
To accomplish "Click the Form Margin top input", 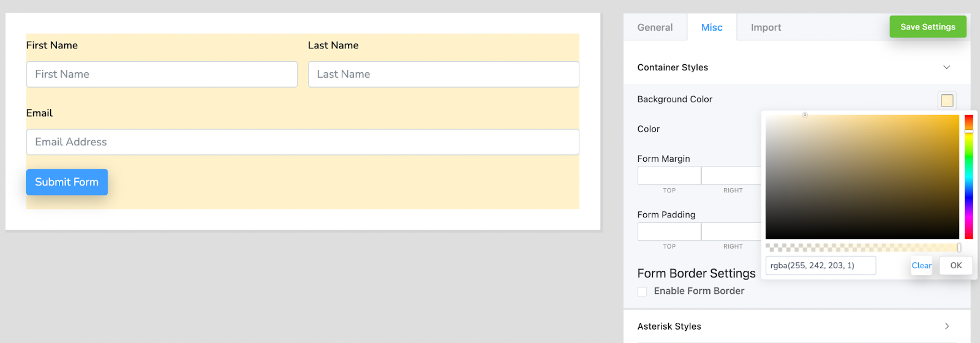I will point(669,176).
